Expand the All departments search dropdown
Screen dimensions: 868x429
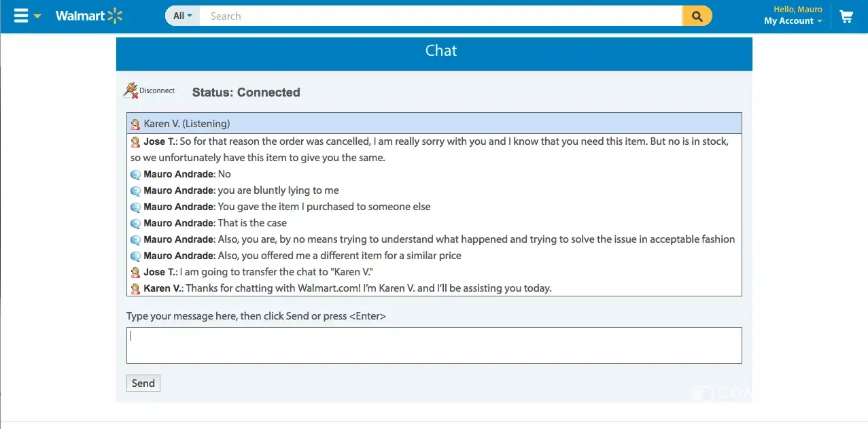pos(182,16)
